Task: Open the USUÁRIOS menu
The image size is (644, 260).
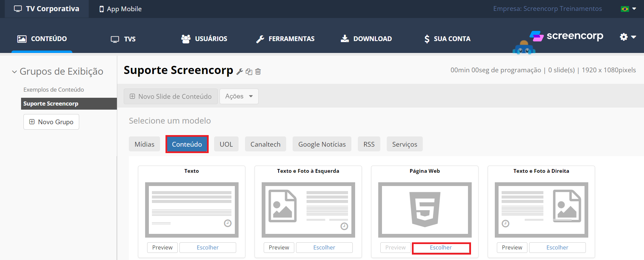Action: pos(204,39)
